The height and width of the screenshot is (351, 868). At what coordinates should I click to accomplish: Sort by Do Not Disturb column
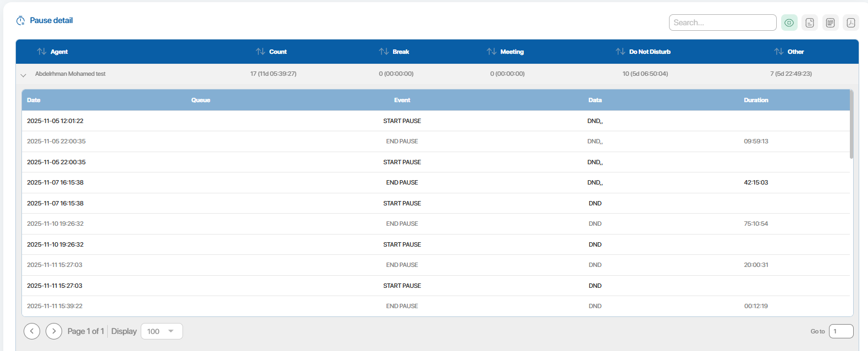tap(620, 52)
